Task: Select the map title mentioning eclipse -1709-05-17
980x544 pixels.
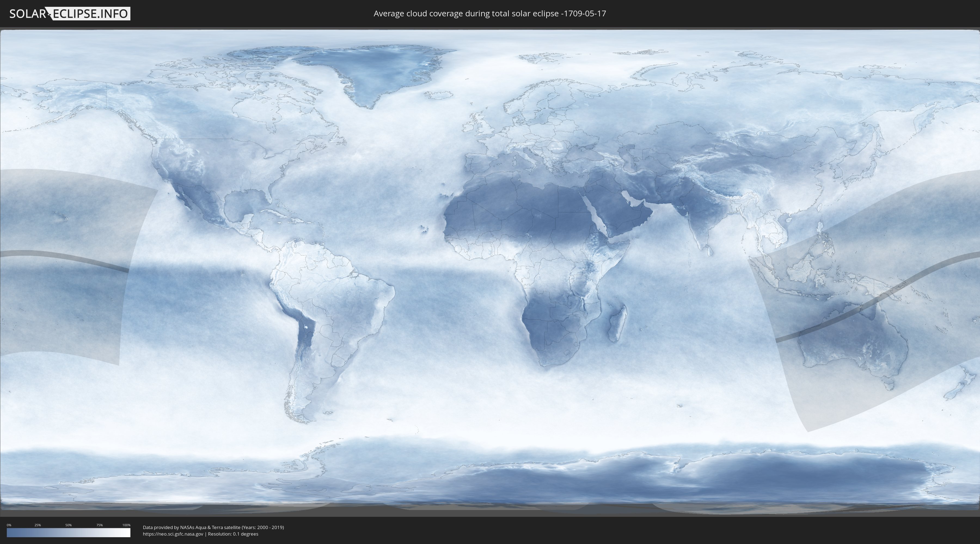Action: click(490, 14)
